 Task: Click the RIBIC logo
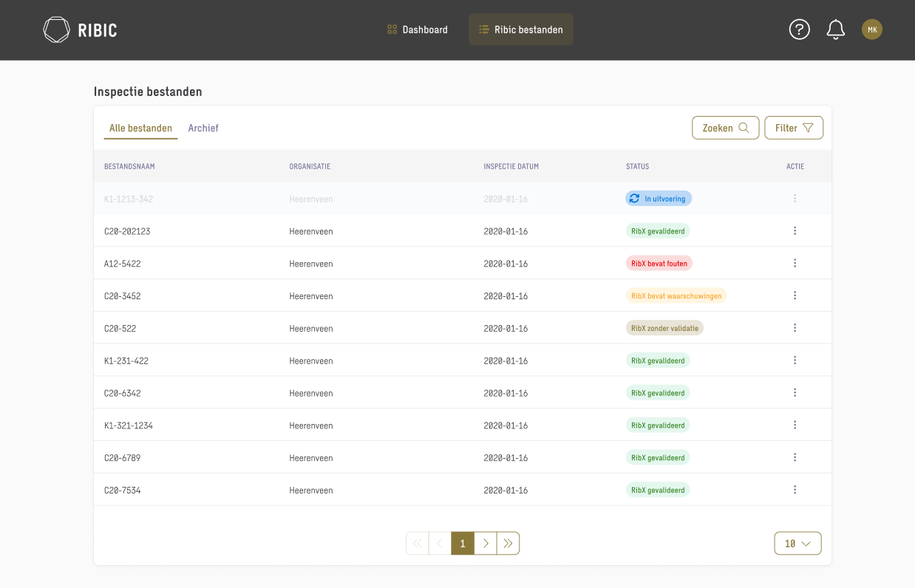tap(80, 30)
